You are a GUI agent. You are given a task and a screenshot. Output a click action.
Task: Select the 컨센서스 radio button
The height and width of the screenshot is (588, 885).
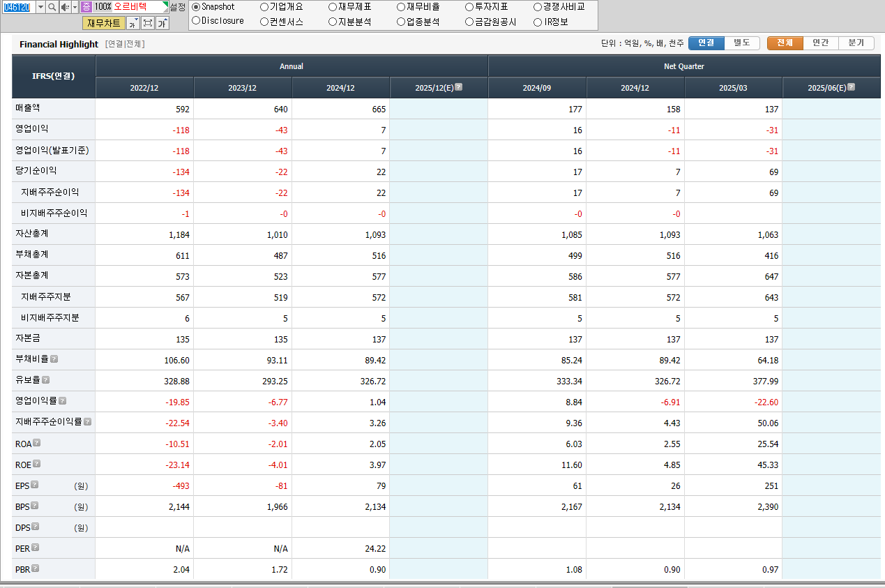coord(264,22)
